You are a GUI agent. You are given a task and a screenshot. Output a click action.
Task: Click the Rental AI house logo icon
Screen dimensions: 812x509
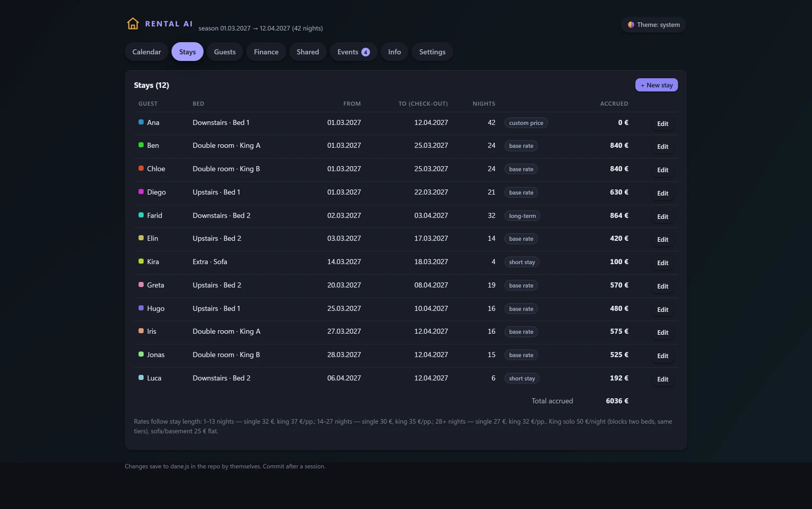pyautogui.click(x=132, y=24)
